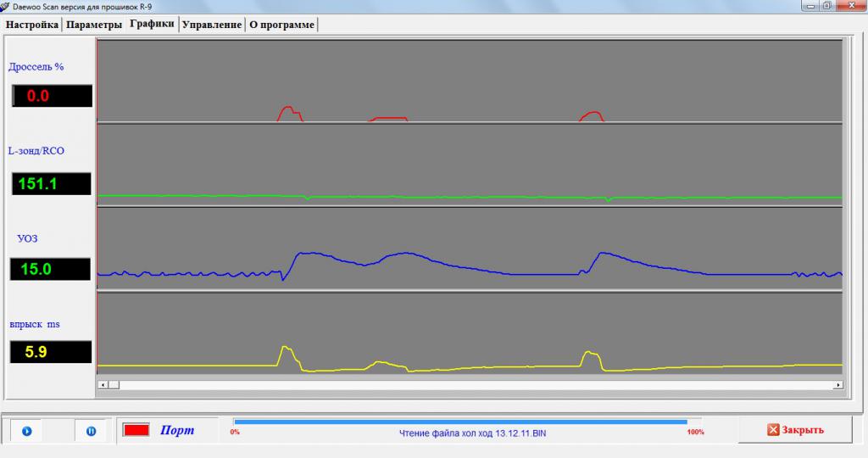
Task: Maximize the Daewoo Scan window
Action: click(x=827, y=6)
